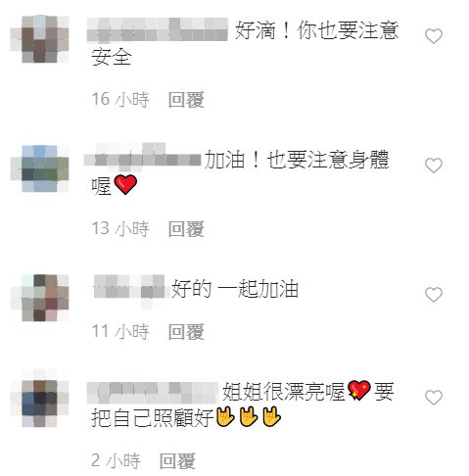
Task: Reply to the 13 小時 comment
Action: [186, 229]
